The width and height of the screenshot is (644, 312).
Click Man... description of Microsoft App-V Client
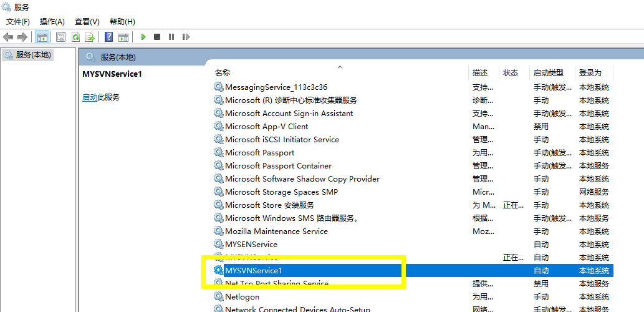pyautogui.click(x=483, y=126)
